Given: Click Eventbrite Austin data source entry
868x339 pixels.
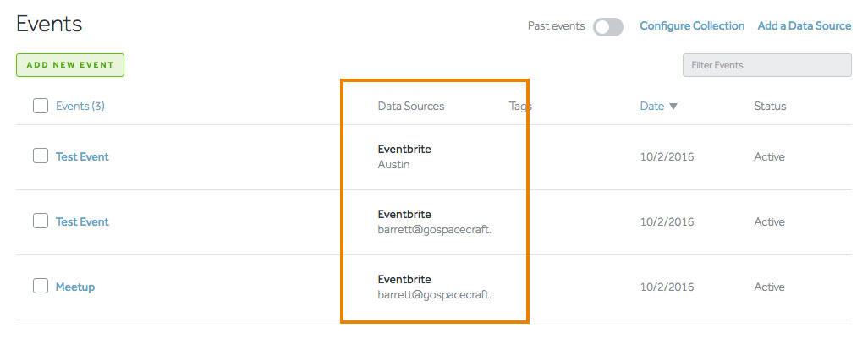Looking at the screenshot, I should point(404,156).
